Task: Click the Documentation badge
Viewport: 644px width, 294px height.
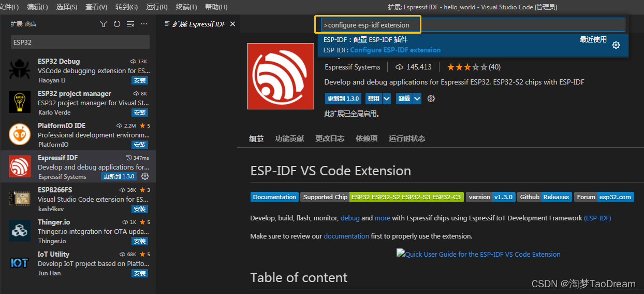Action: [274, 197]
